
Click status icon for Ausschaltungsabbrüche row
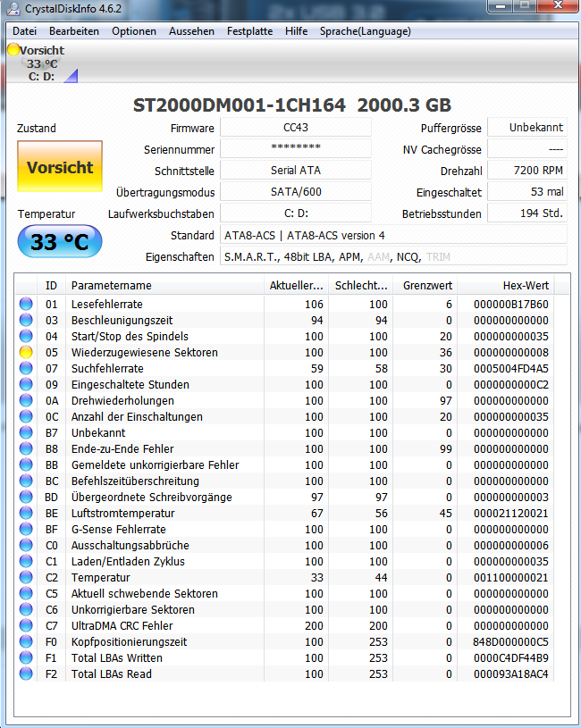click(26, 545)
